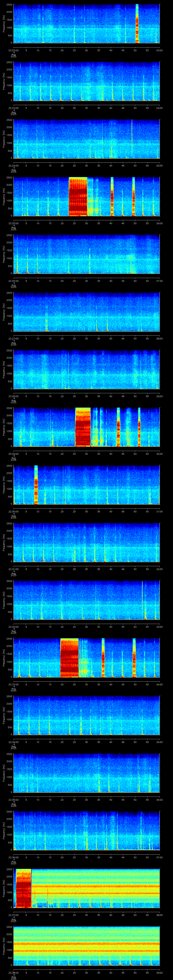The height and width of the screenshot is (980, 173).
Task: Click the 22:31:00 start time label
Action: (13, 569)
